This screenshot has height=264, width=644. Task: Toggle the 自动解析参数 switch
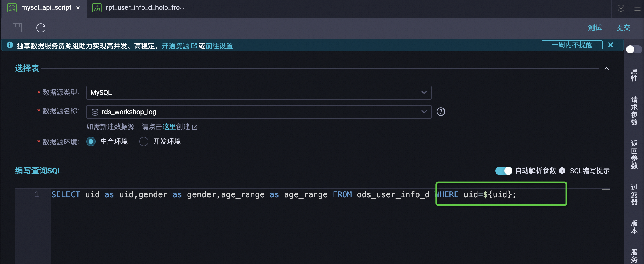tap(504, 171)
